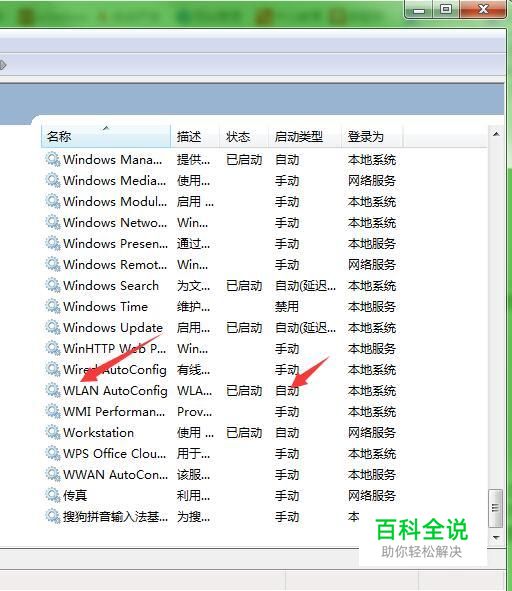This screenshot has width=512, height=591.
Task: Click WLA... description of WLAN AutoConfig
Action: (195, 391)
